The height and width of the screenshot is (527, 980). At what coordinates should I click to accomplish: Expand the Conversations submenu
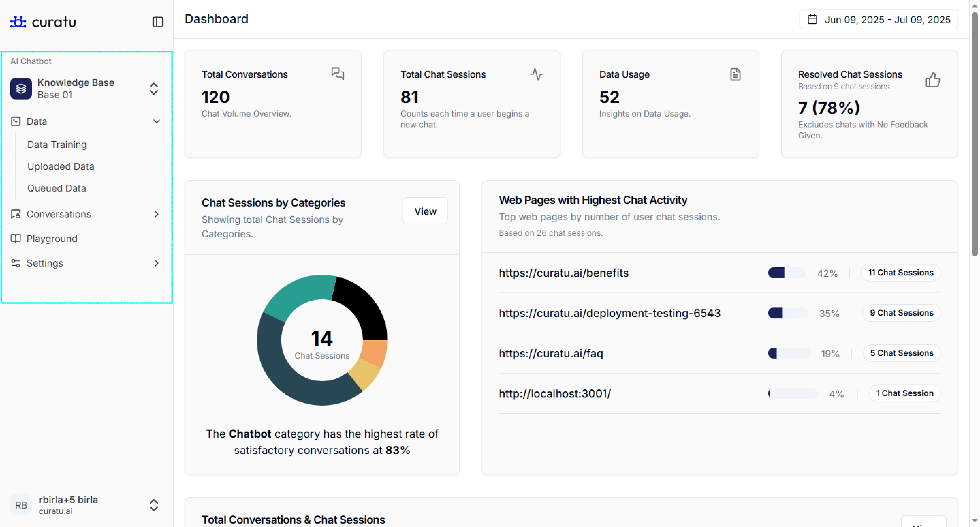[x=156, y=214]
